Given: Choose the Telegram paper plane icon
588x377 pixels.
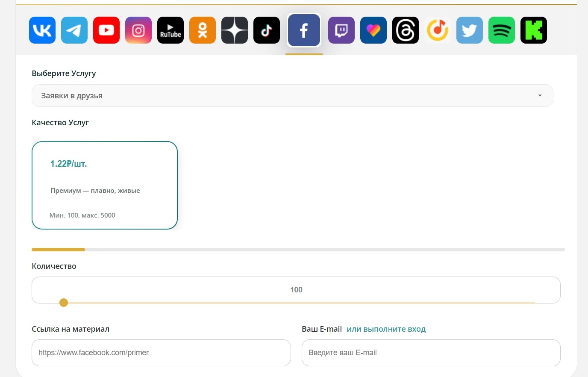Looking at the screenshot, I should click(x=74, y=30).
